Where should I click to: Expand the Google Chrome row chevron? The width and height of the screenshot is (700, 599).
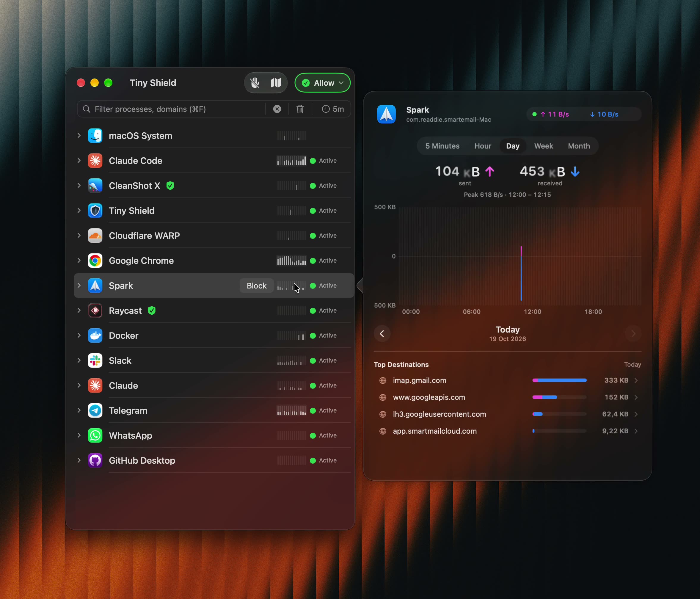(79, 261)
